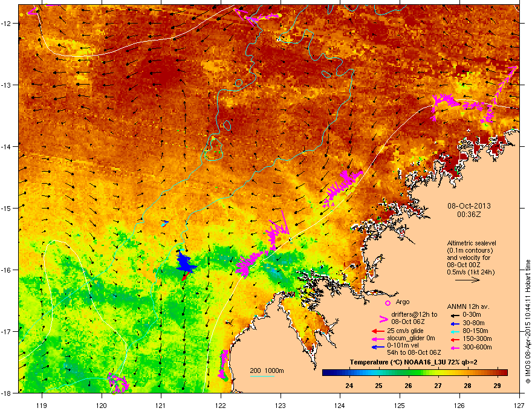Click the magenta drifter track near 120.3E 17.9S
This screenshot has height=411, width=532.
coord(118,382)
